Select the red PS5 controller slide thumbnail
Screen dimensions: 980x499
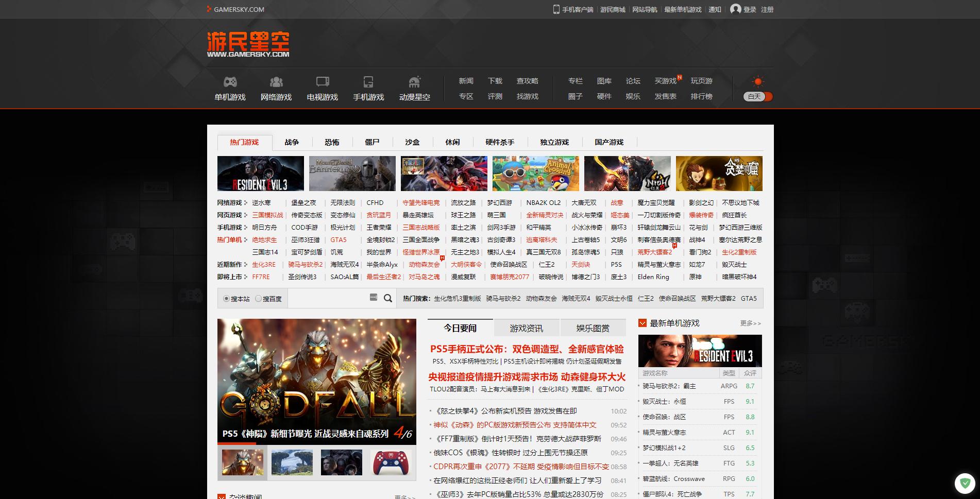391,462
